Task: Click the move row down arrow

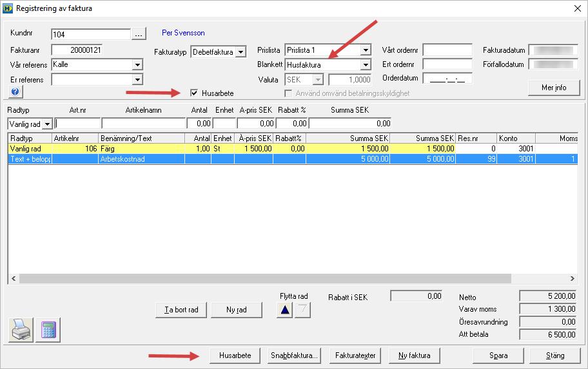Action: [302, 310]
